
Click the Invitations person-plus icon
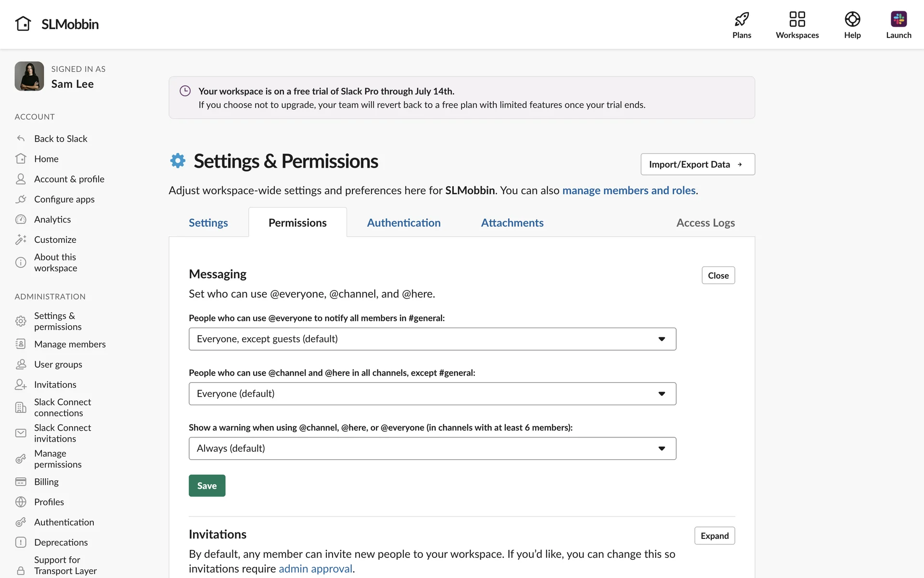pyautogui.click(x=21, y=384)
